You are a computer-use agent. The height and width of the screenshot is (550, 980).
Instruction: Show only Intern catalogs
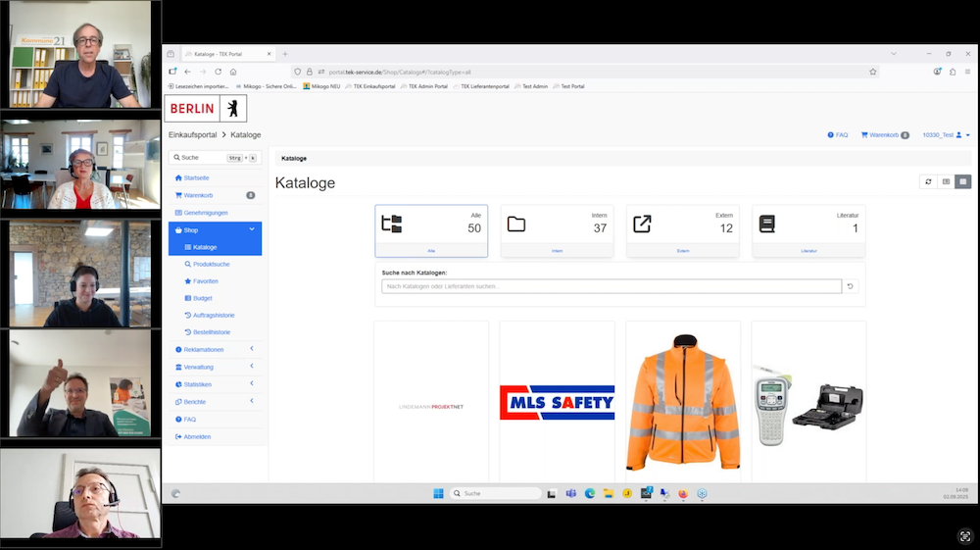pyautogui.click(x=557, y=231)
